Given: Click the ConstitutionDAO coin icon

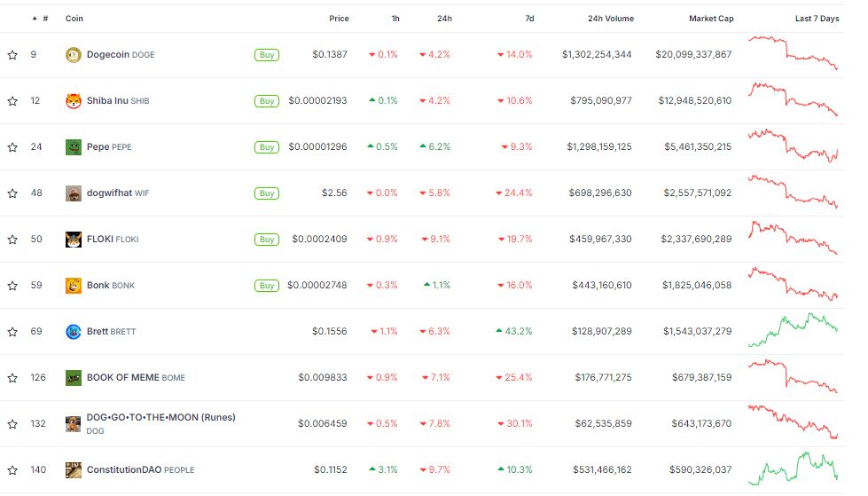Looking at the screenshot, I should pos(74,470).
